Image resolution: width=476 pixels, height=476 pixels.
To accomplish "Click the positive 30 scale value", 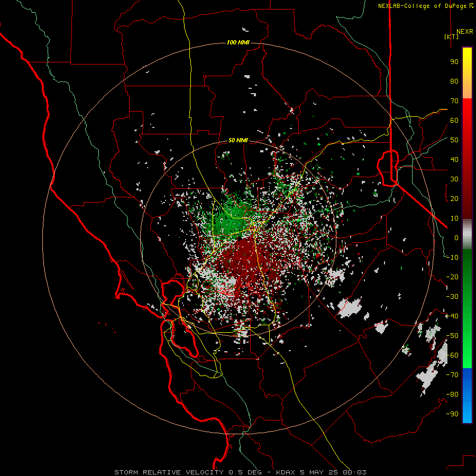I will [x=454, y=179].
